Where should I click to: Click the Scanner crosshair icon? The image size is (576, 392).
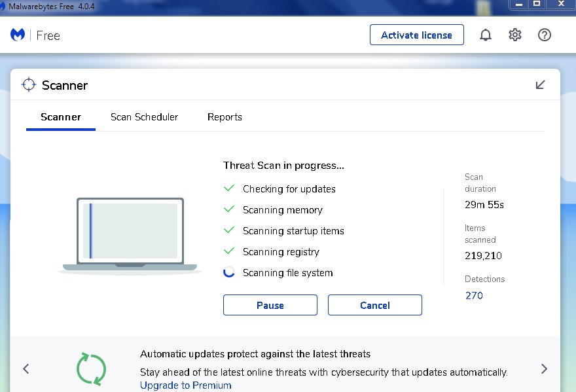(x=29, y=85)
